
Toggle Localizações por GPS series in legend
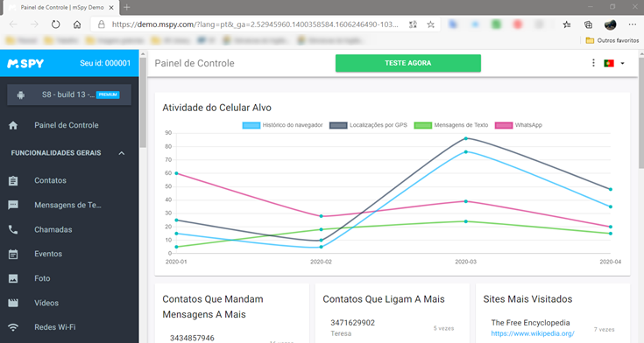(368, 125)
